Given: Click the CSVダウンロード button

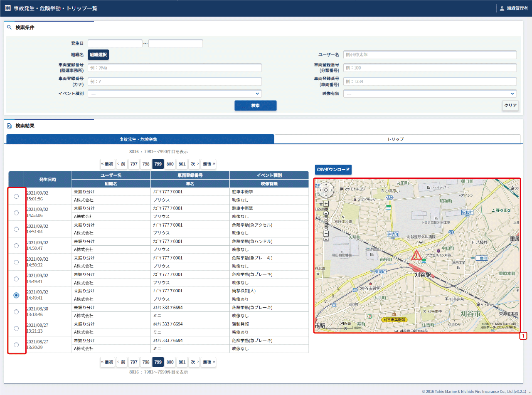Looking at the screenshot, I should 333,170.
